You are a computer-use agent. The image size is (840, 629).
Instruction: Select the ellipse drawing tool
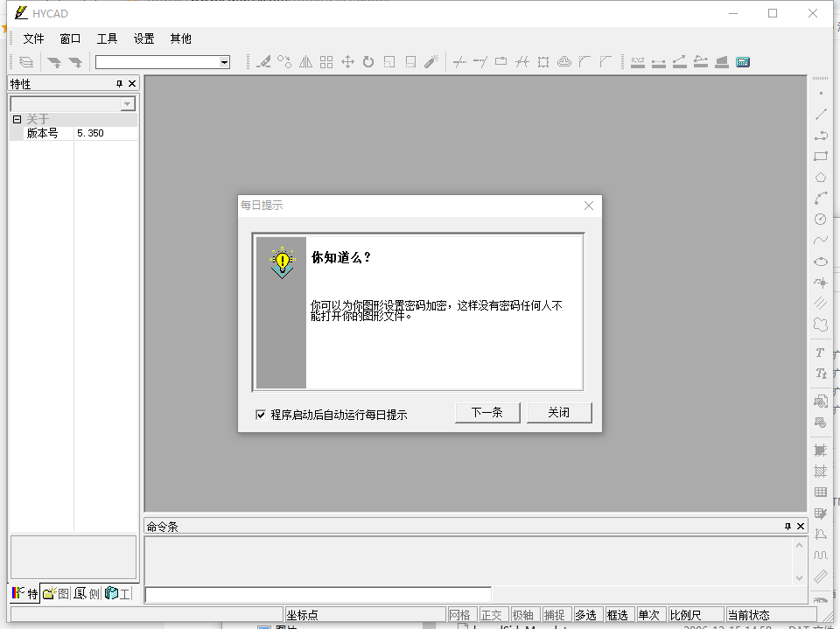click(821, 262)
